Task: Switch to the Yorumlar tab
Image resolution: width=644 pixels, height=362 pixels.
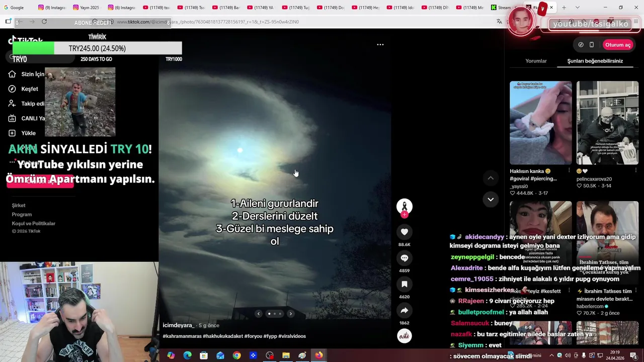Action: click(x=536, y=61)
